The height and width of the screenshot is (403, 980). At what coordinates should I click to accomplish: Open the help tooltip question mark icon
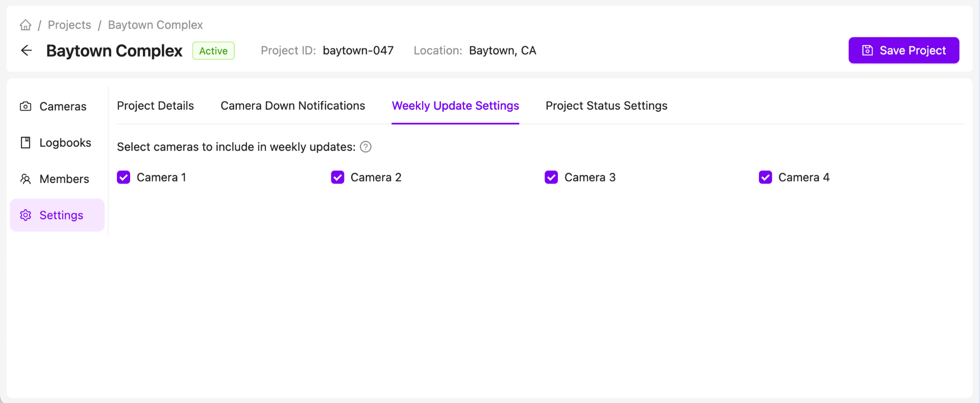point(365,147)
